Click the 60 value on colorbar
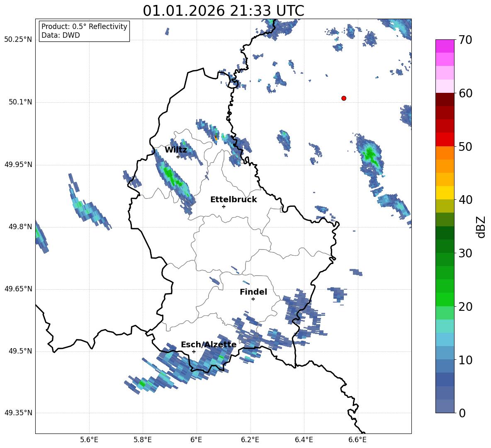The width and height of the screenshot is (491, 448). click(x=465, y=93)
